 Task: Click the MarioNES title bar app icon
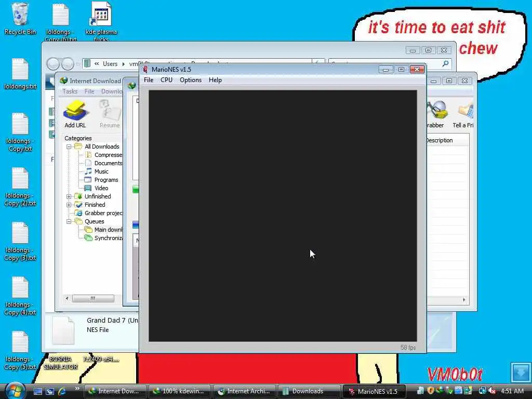pyautogui.click(x=145, y=70)
